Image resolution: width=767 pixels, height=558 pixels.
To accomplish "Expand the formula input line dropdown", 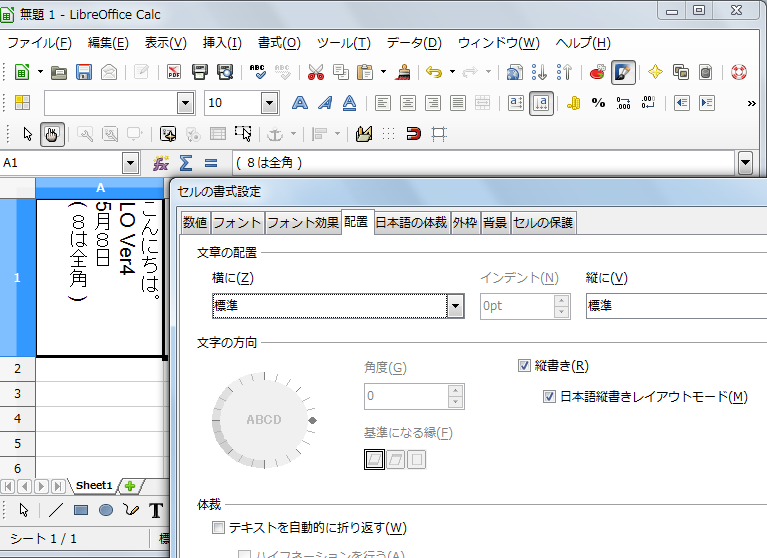I will coord(745,163).
